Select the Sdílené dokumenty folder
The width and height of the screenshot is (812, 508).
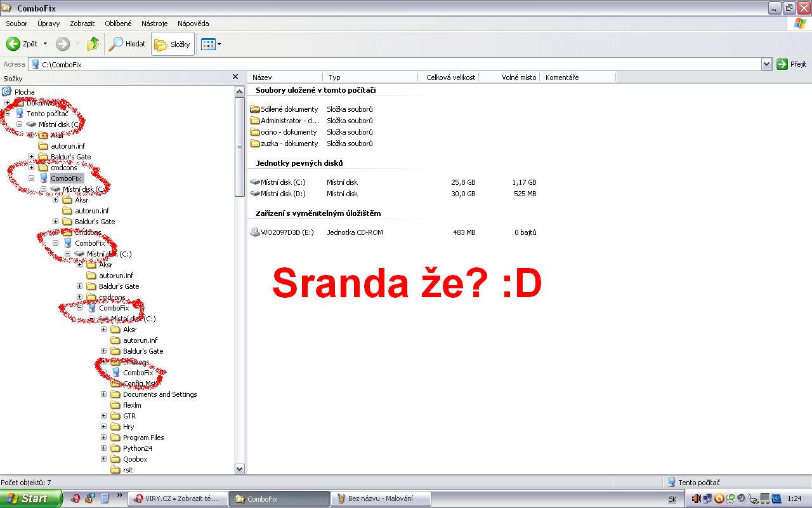click(x=255, y=109)
